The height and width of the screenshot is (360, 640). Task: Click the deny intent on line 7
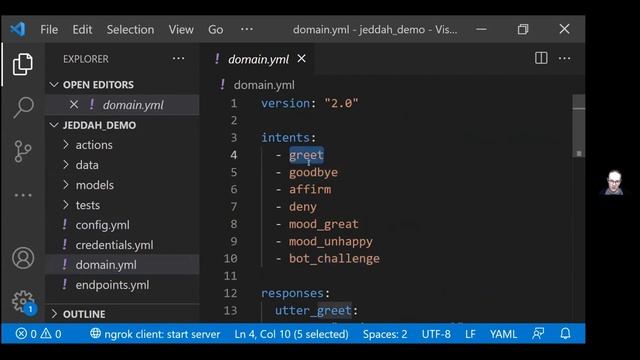pyautogui.click(x=302, y=207)
